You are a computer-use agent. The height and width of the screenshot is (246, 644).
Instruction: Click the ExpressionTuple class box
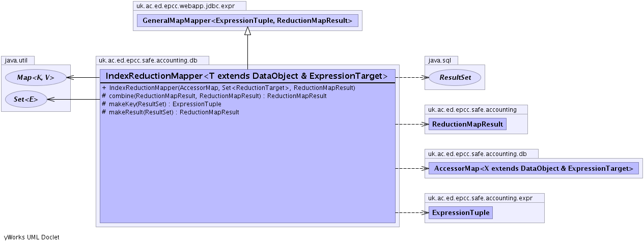461,212
